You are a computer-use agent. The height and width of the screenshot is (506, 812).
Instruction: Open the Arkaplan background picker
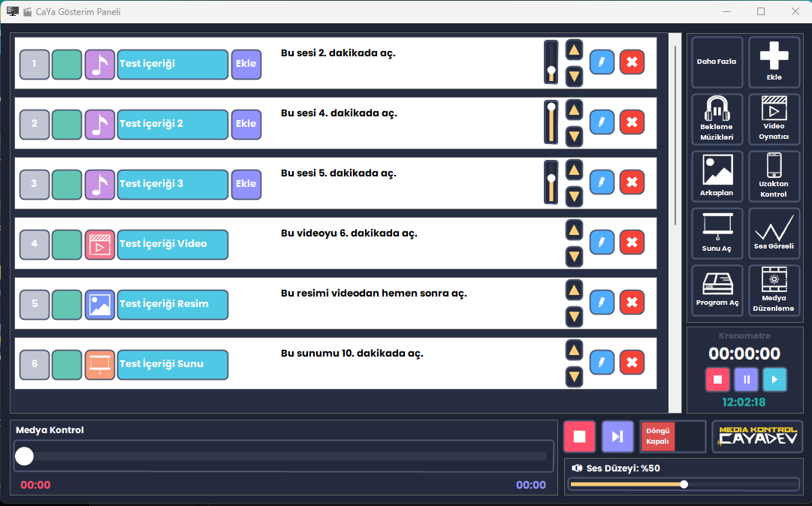(x=717, y=176)
